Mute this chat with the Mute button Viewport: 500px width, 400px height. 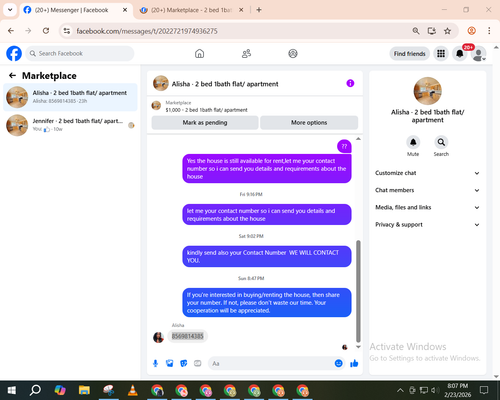tap(413, 143)
